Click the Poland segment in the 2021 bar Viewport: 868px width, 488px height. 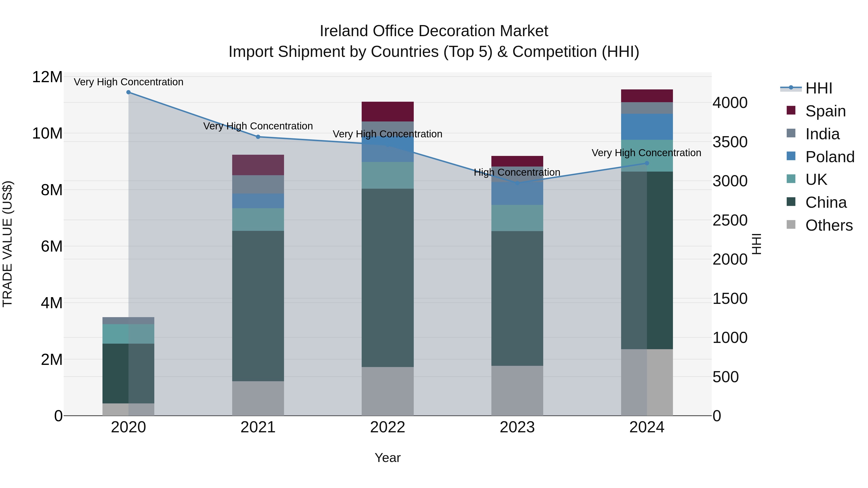[258, 201]
